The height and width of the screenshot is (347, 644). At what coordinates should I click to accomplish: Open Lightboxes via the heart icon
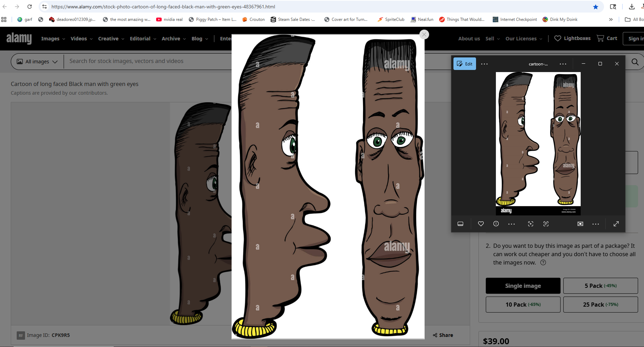pos(572,38)
